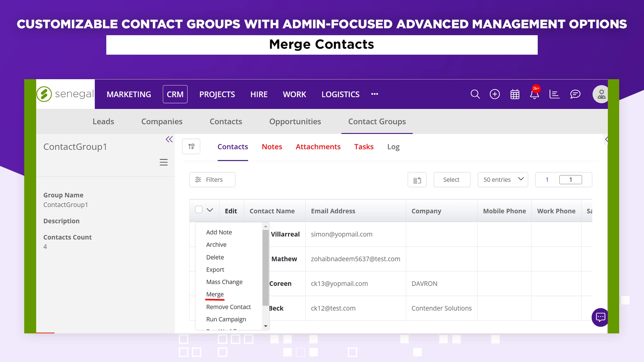Open bulk actions arrow next to checkbox
The height and width of the screenshot is (362, 644).
coord(210,210)
